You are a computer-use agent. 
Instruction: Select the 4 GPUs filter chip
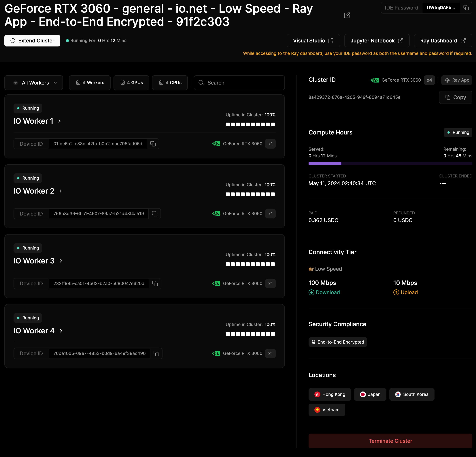coord(131,83)
